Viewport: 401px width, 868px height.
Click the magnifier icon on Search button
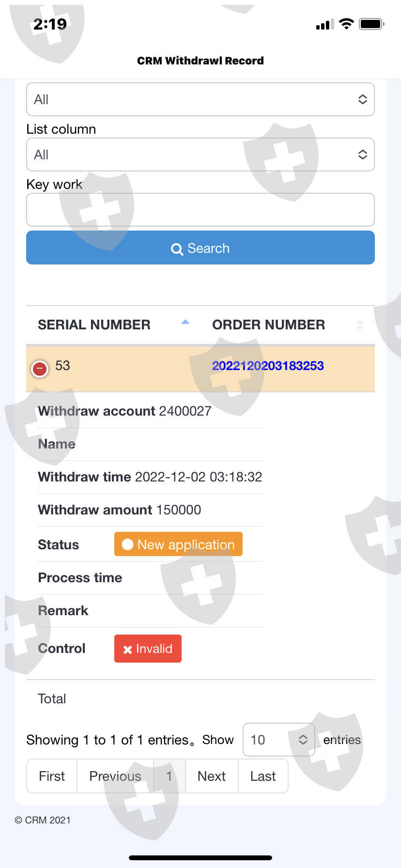click(x=177, y=249)
